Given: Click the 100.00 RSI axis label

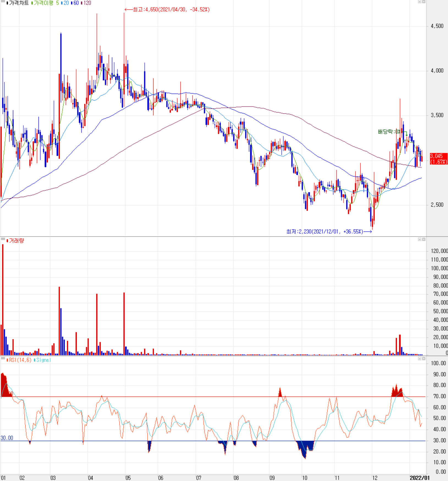Looking at the screenshot, I should point(439,364).
